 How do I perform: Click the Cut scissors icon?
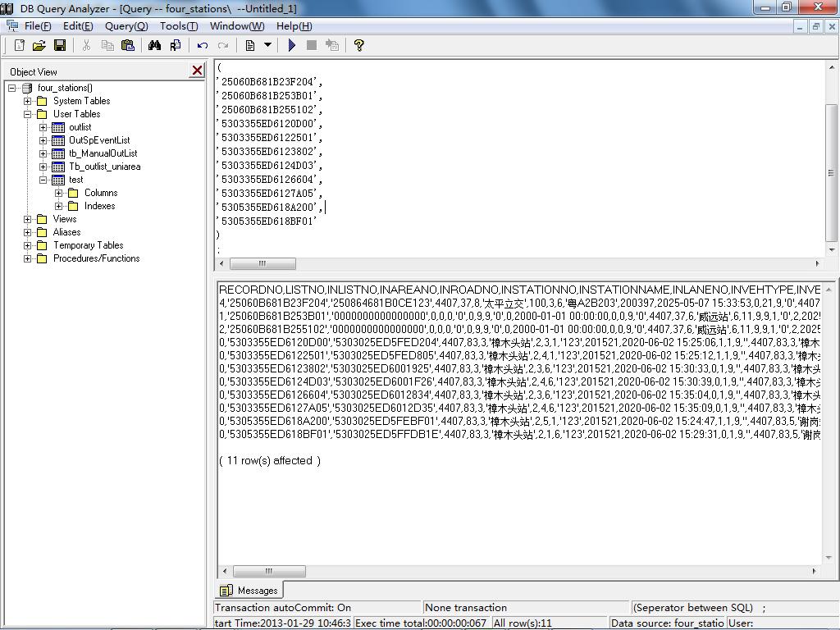tap(86, 46)
